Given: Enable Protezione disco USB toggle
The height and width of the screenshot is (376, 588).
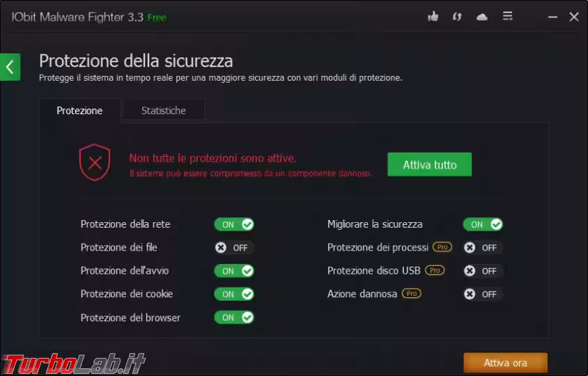Looking at the screenshot, I should pos(483,271).
